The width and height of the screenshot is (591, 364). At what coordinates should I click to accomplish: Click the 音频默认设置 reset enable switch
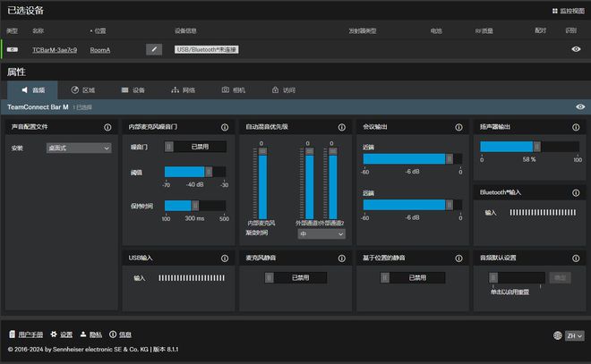(x=517, y=278)
